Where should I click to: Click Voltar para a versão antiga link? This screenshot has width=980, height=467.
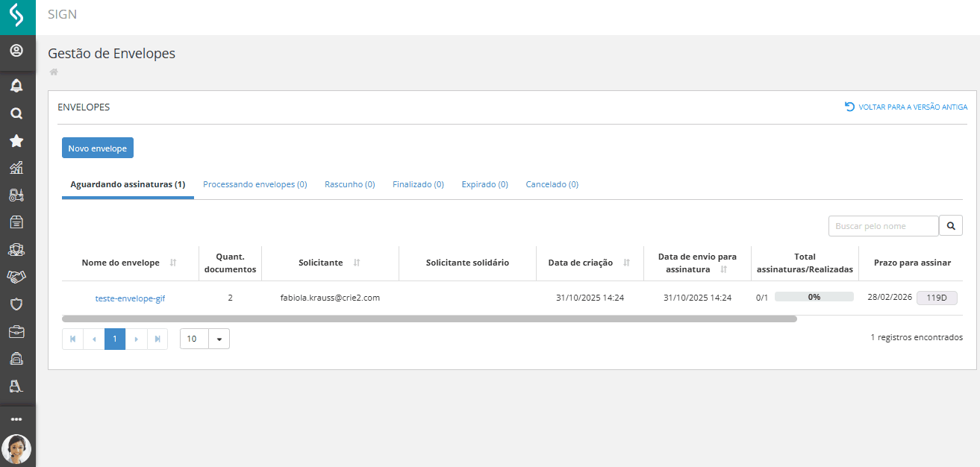[906, 107]
